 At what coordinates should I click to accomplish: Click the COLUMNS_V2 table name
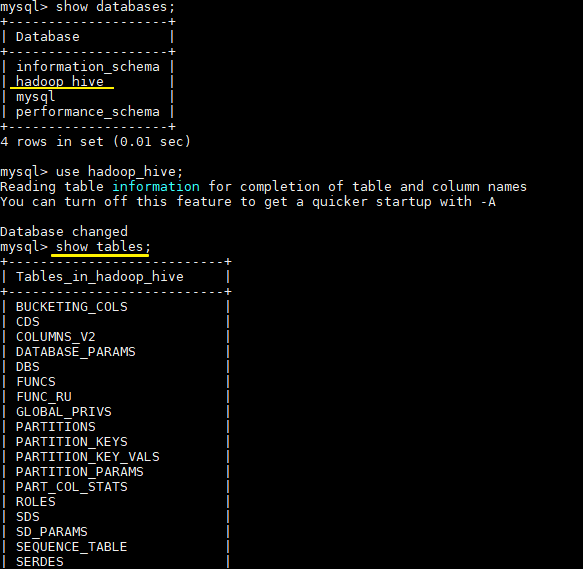(x=56, y=337)
